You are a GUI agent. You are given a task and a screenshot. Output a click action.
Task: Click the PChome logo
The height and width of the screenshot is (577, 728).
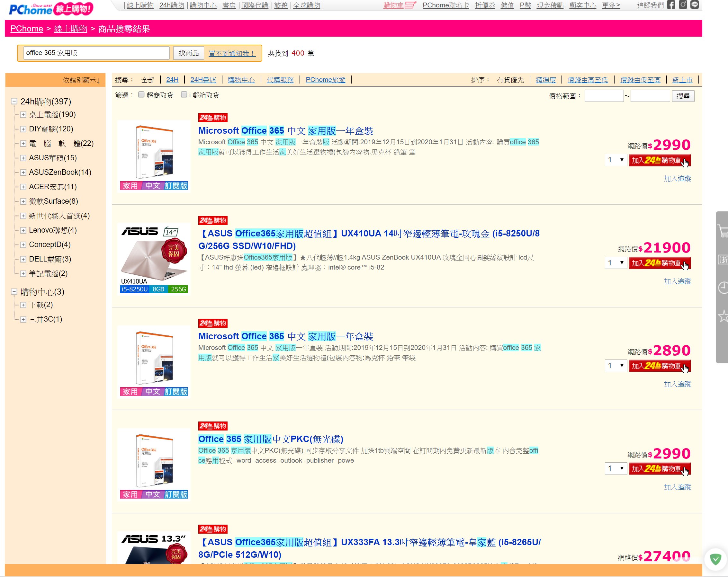(31, 9)
